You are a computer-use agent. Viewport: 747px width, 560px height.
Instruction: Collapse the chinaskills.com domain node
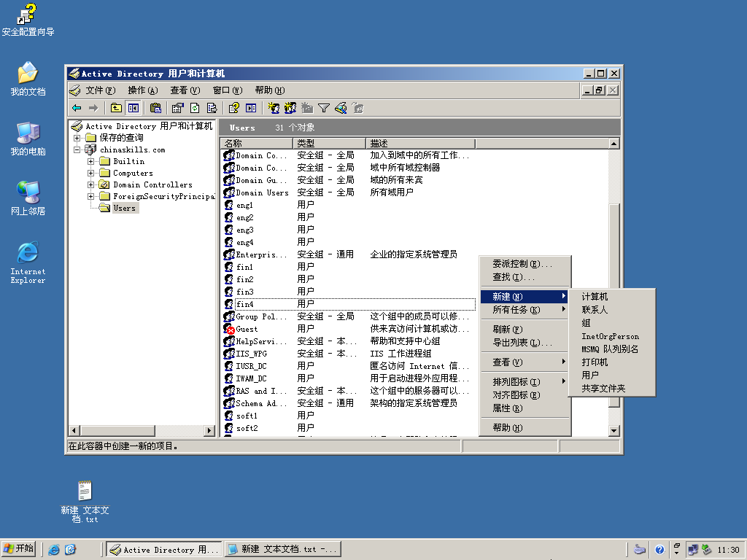77,149
